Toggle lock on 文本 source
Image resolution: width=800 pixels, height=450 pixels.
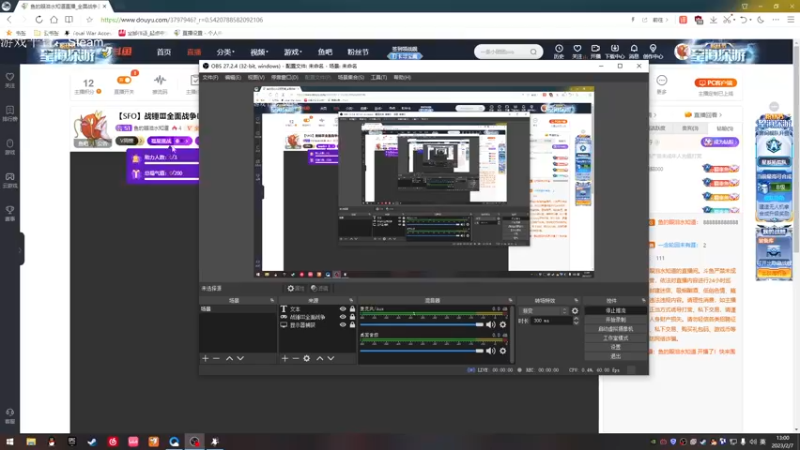pos(352,309)
